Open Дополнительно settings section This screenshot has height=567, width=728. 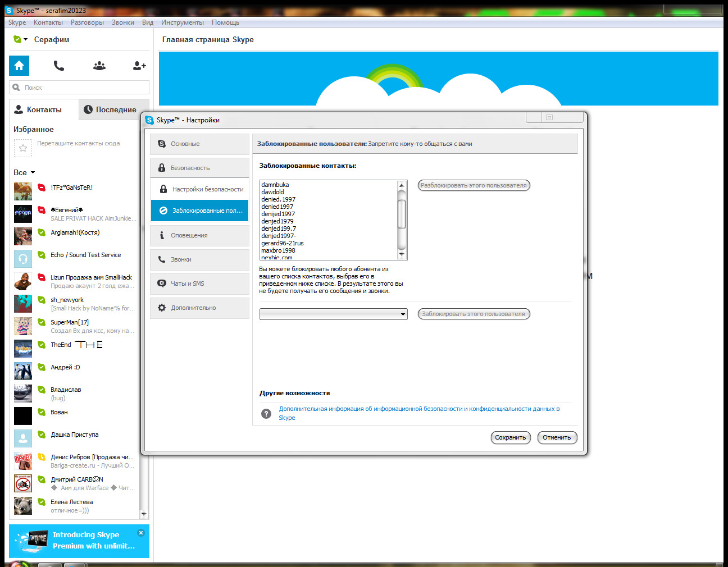(199, 308)
